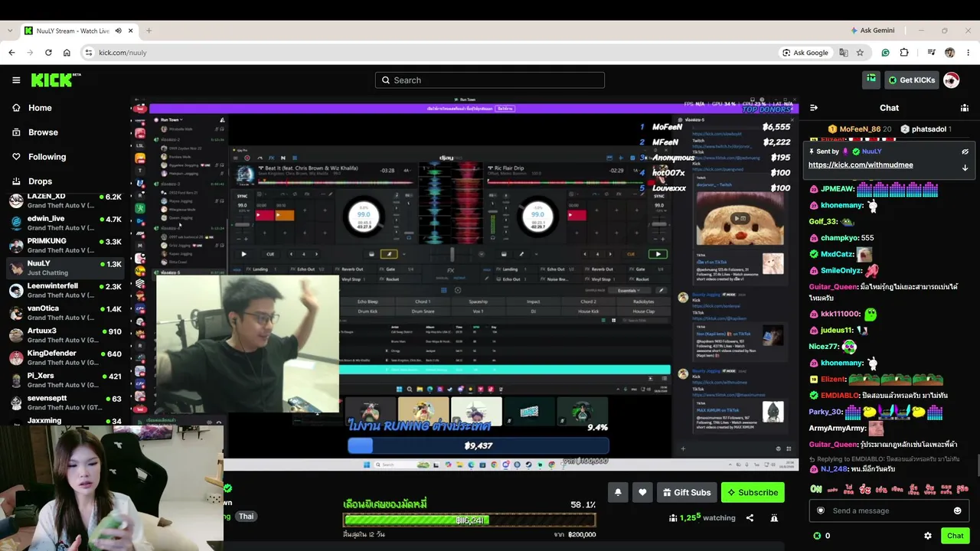Hide the pinned message
Screen dimensions: 980x551
965,152
